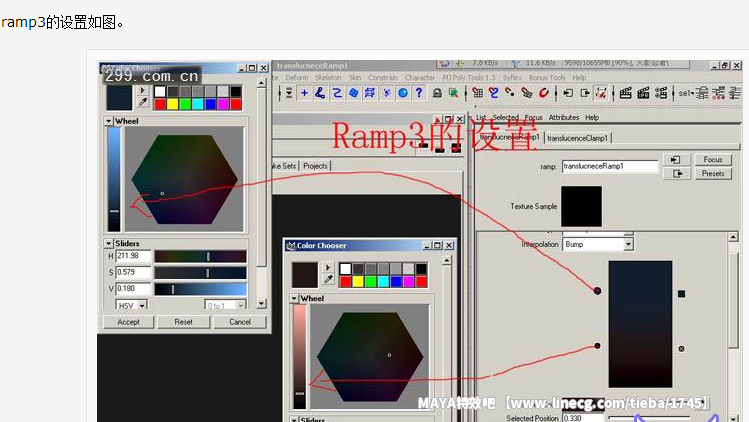Open the Constrain menu
This screenshot has width=749, height=422.
(x=383, y=77)
